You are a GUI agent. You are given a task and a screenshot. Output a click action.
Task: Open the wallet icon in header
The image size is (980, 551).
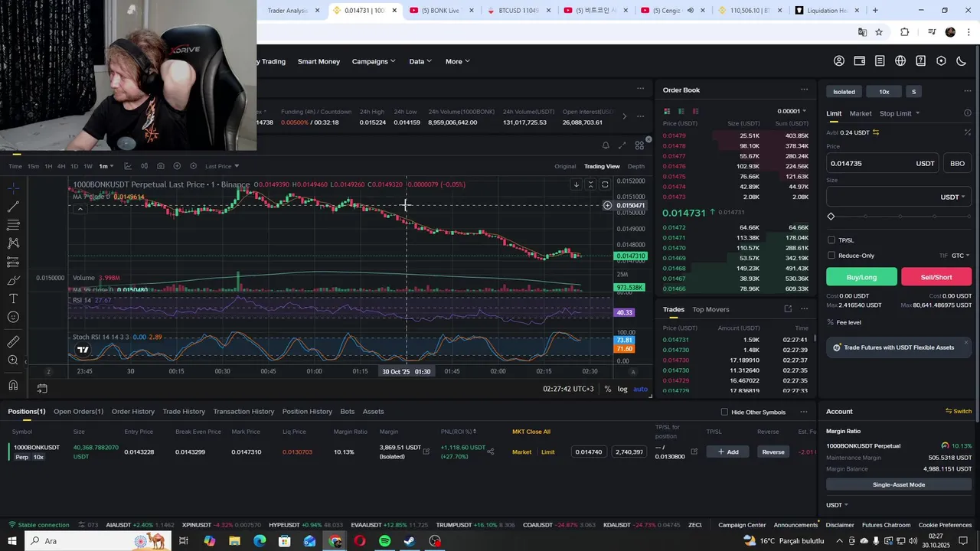pyautogui.click(x=860, y=61)
